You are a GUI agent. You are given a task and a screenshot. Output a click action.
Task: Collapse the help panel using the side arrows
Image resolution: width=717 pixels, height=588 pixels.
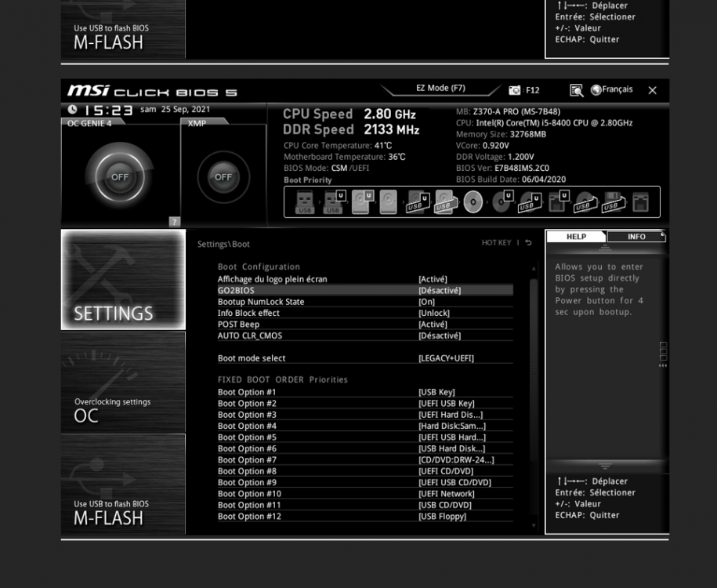tap(663, 366)
